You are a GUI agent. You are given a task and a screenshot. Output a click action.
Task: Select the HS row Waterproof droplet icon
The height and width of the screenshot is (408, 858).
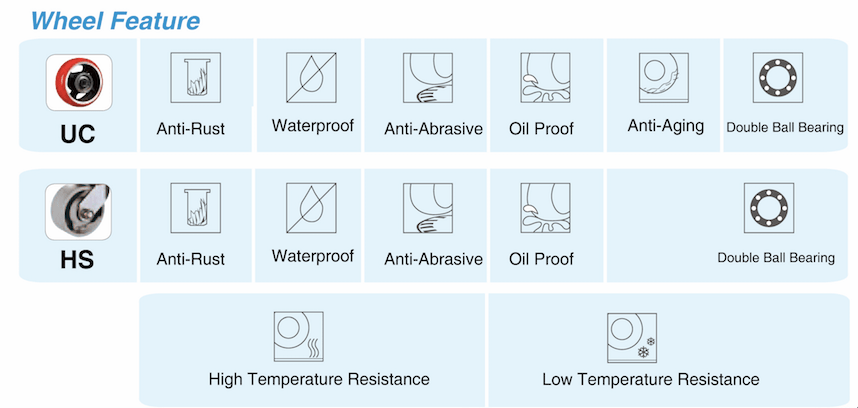311,207
